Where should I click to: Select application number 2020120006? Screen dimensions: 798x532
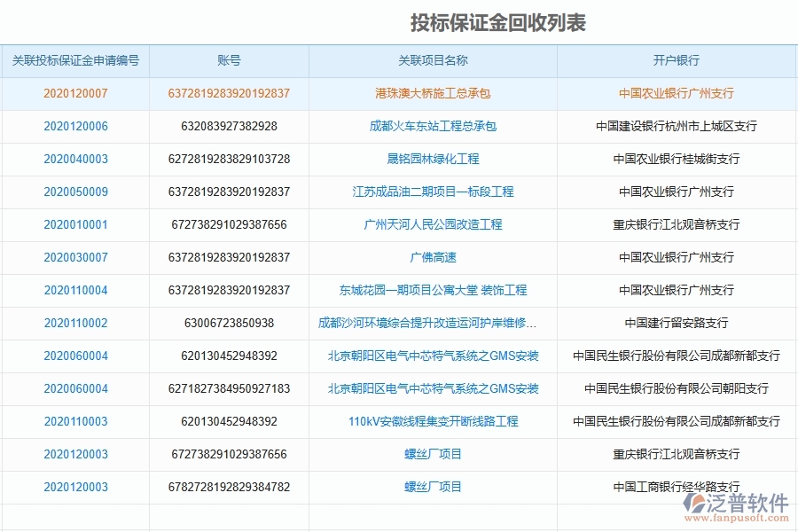(x=76, y=126)
